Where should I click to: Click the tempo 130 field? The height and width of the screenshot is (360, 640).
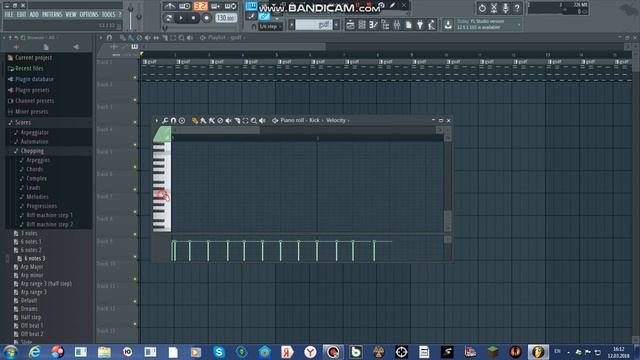(226, 18)
